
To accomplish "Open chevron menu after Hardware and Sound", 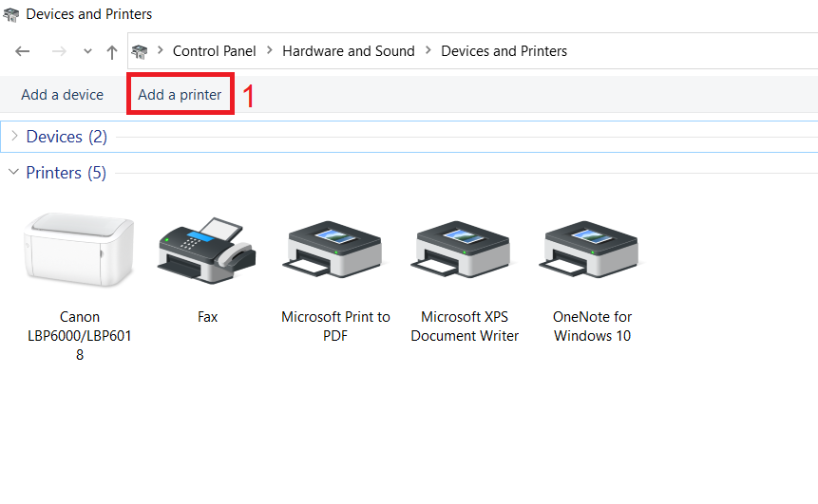I will tap(428, 51).
